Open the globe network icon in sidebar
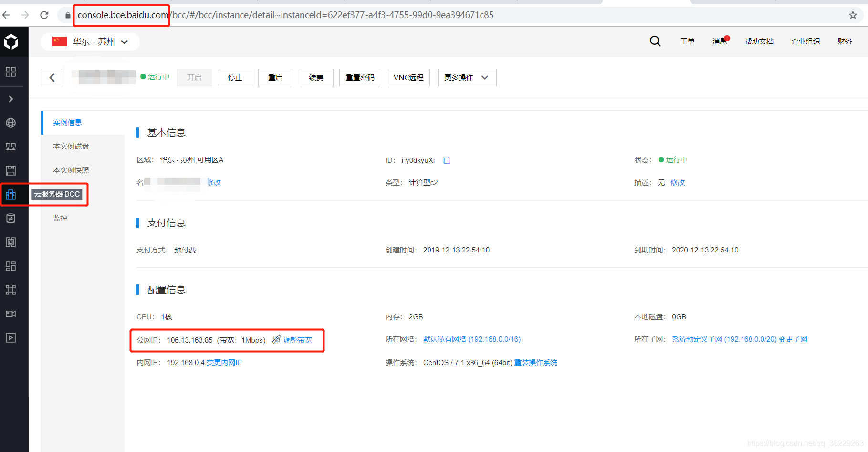Image resolution: width=868 pixels, height=452 pixels. (x=10, y=123)
